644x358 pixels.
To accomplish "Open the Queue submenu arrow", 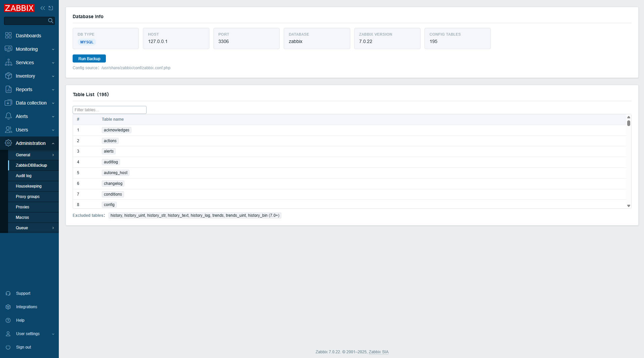I will [x=53, y=228].
